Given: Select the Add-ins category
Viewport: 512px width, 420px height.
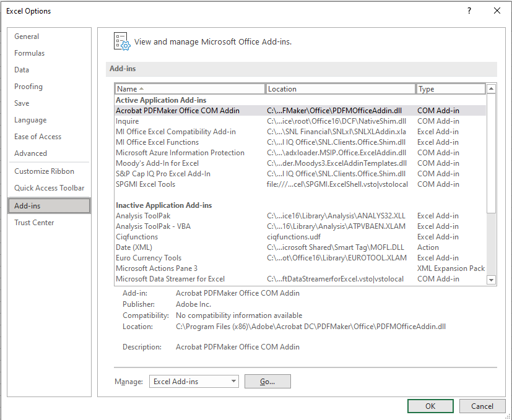Looking at the screenshot, I should [49, 206].
